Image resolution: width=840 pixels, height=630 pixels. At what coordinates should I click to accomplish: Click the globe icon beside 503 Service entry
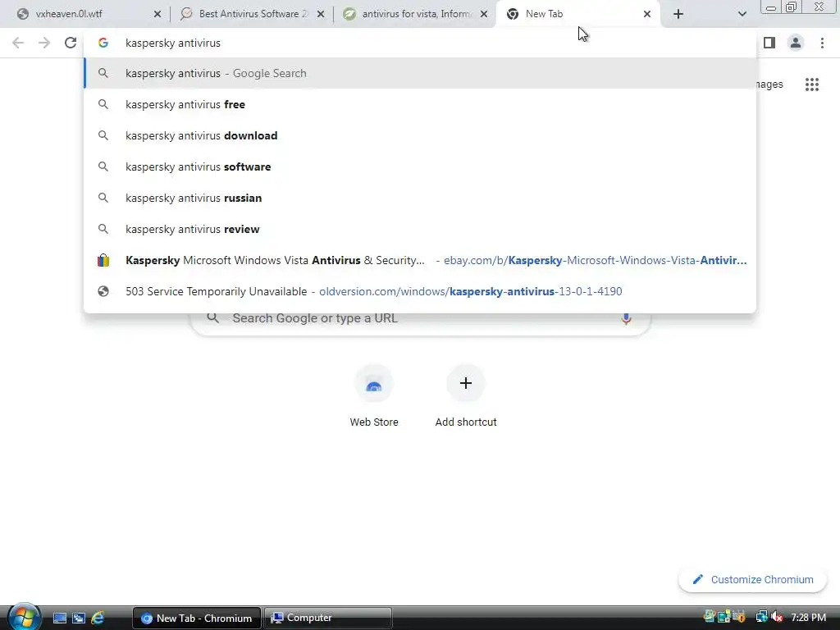click(x=103, y=291)
